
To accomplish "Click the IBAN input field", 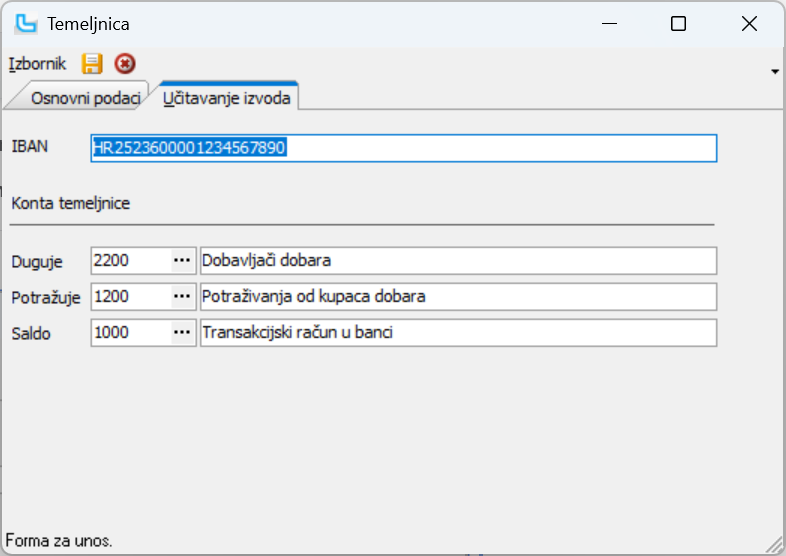I will 403,148.
